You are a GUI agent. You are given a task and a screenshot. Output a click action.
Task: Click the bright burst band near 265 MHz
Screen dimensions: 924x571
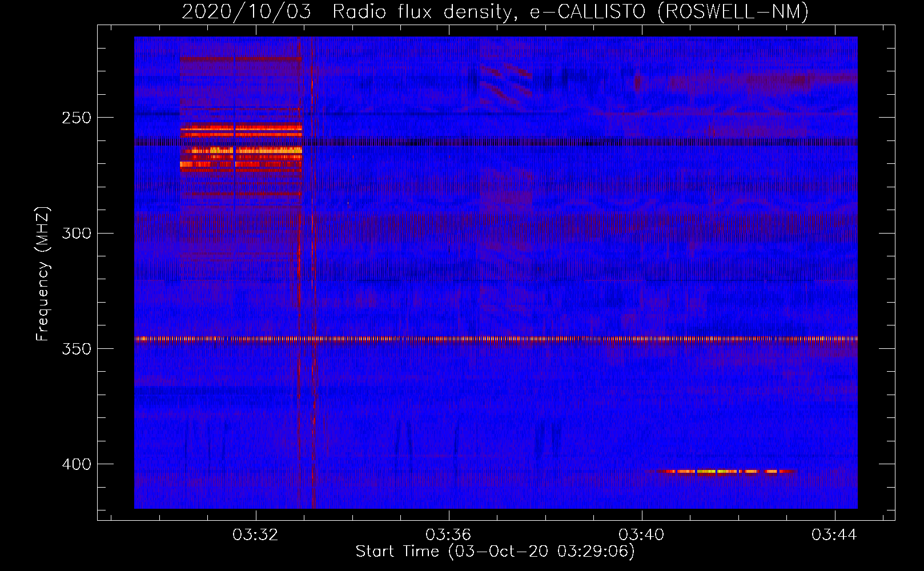point(241,151)
